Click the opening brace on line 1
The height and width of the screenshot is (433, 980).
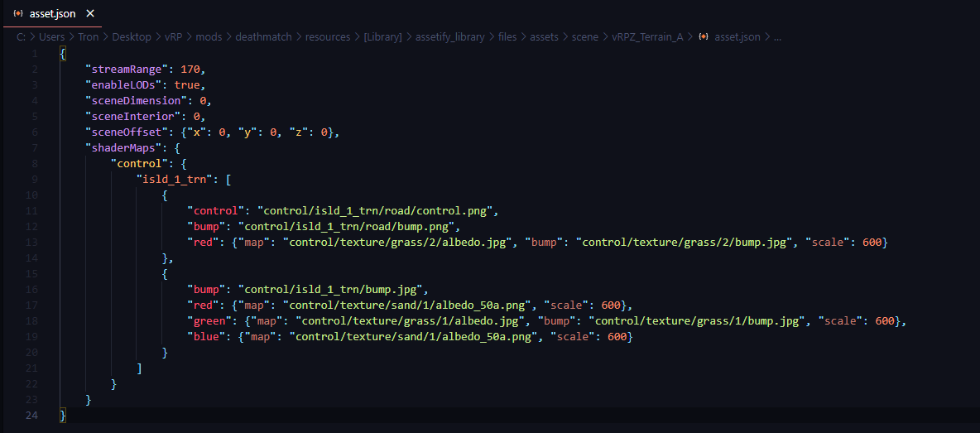coord(63,53)
